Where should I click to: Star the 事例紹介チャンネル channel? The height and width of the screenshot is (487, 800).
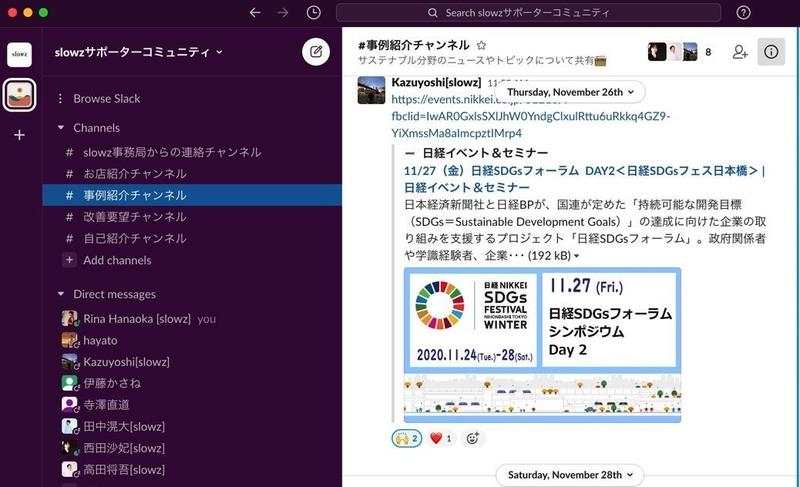click(481, 45)
